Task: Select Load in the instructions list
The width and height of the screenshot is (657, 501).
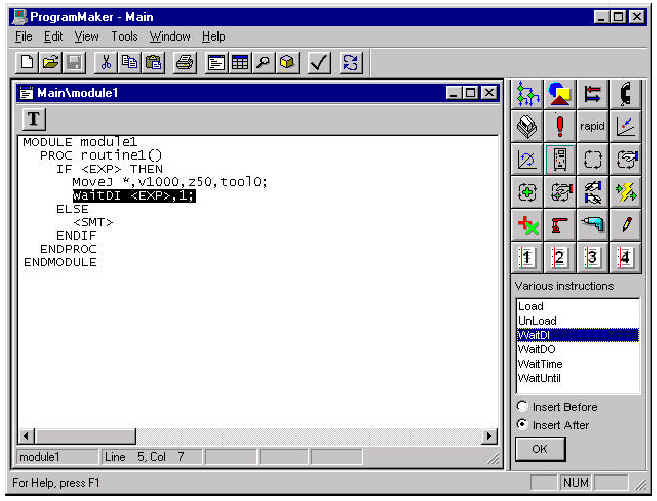Action: [578, 306]
